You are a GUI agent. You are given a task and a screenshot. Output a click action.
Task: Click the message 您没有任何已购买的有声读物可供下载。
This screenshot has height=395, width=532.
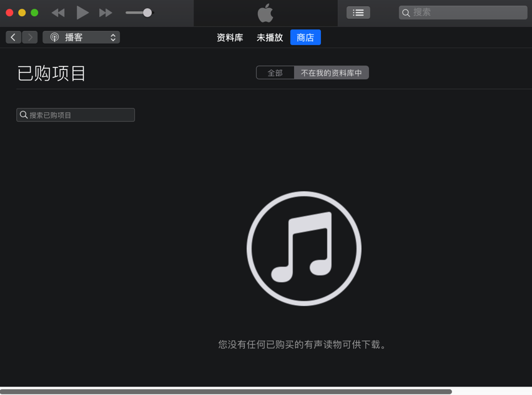coord(302,345)
